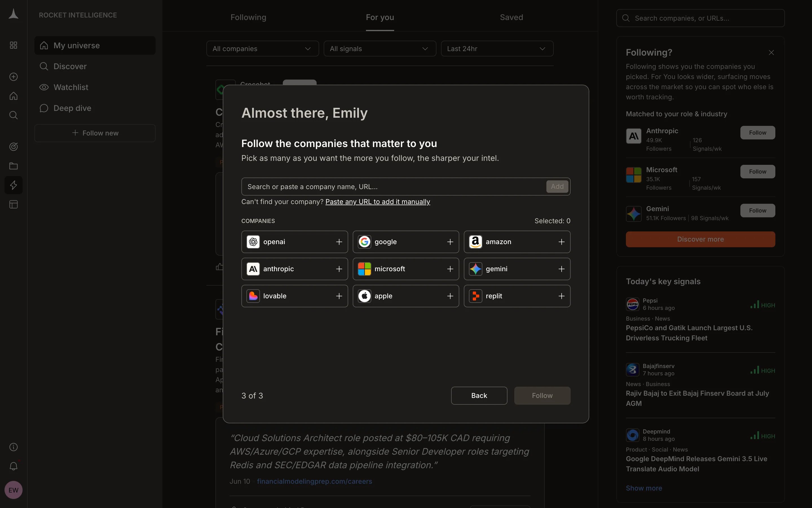Image resolution: width=812 pixels, height=508 pixels.
Task: Switch to the Saved tab
Action: (x=511, y=17)
